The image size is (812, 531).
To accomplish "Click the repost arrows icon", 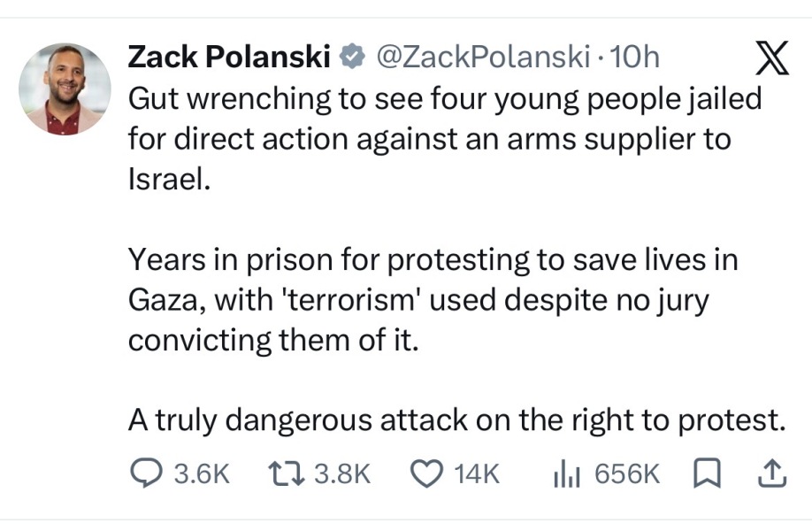I will [286, 474].
